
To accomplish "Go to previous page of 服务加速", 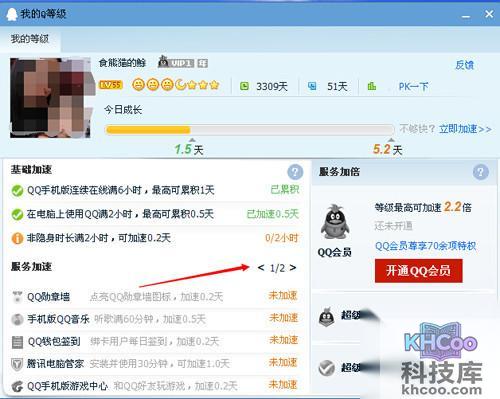I will coord(261,267).
